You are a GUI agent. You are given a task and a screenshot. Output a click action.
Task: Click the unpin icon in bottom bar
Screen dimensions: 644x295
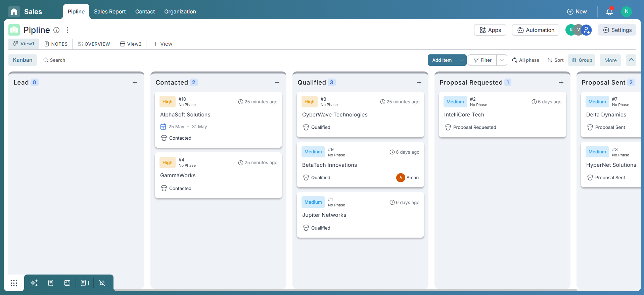102,283
